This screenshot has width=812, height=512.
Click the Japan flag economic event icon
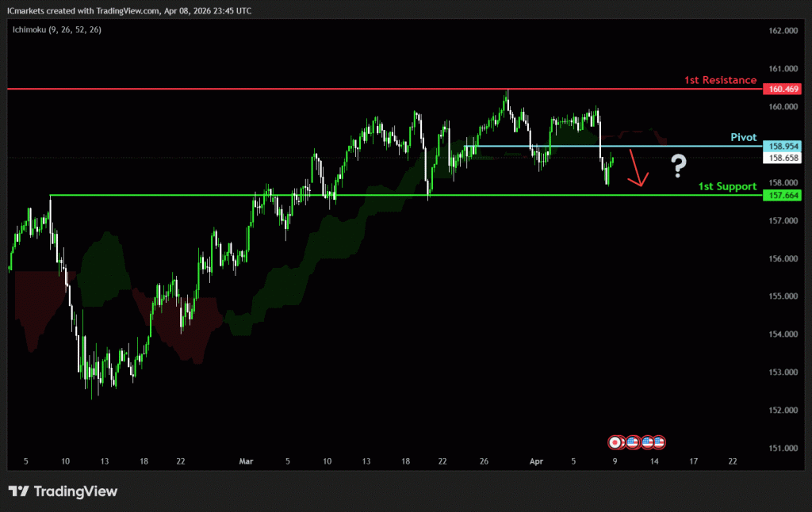coord(615,442)
